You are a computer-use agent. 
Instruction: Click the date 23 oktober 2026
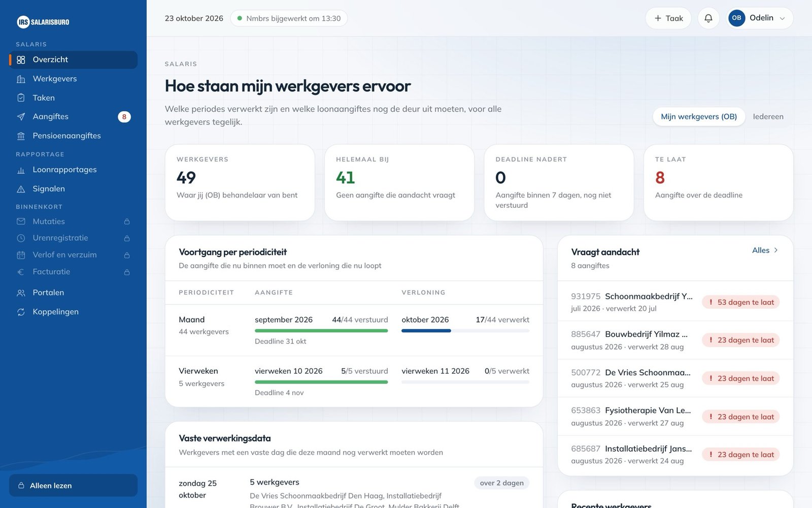point(194,18)
